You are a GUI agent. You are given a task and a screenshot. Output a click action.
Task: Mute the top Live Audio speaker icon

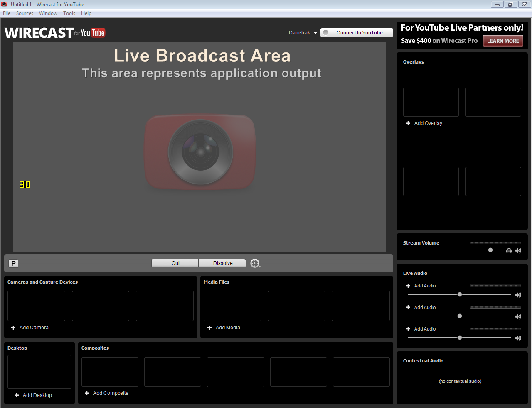pos(518,295)
